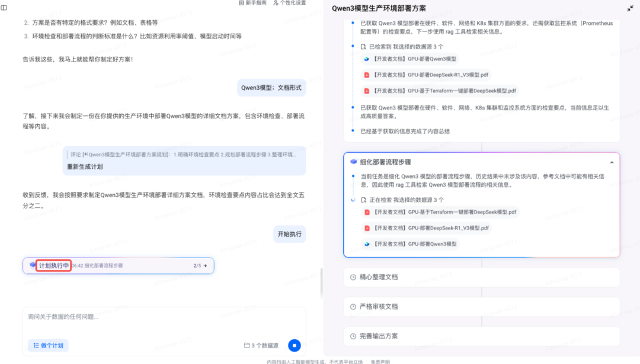Click the 免责声明 disclaimer link

[x=380, y=362]
